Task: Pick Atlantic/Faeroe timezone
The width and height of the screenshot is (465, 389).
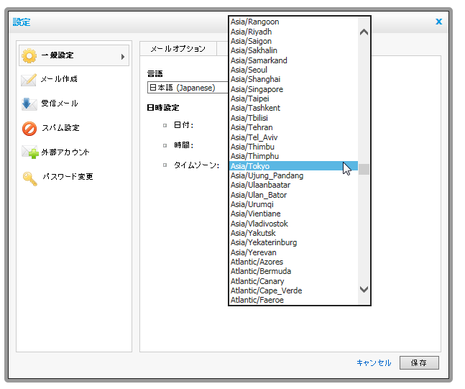Action: (x=293, y=300)
